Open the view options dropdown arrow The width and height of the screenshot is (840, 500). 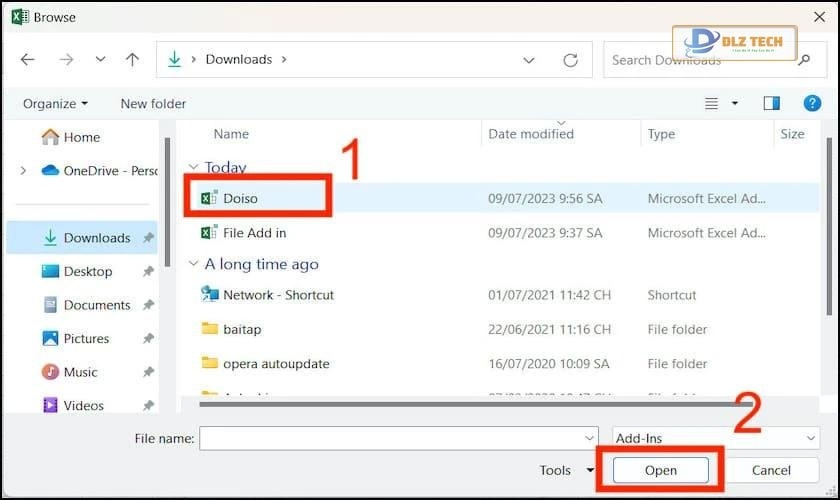pyautogui.click(x=735, y=103)
